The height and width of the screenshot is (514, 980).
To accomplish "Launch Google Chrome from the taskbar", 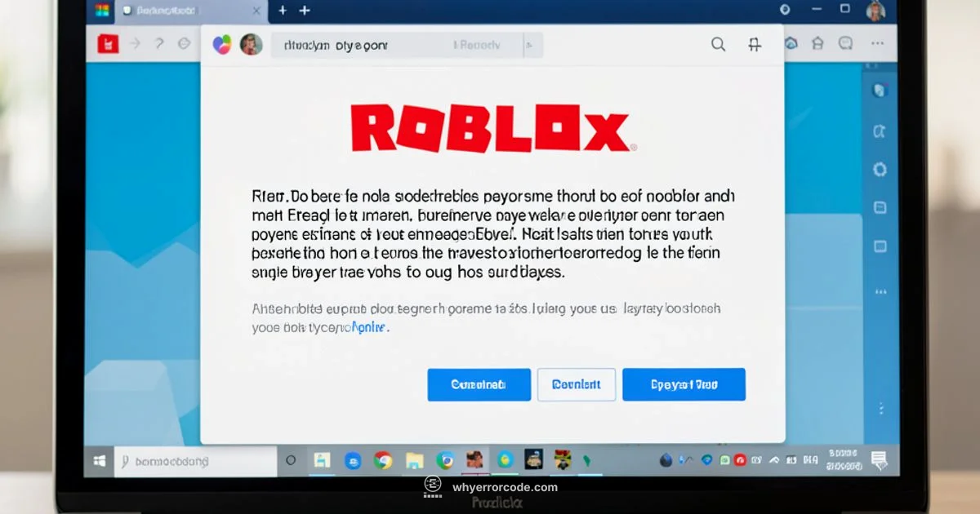I will point(381,462).
